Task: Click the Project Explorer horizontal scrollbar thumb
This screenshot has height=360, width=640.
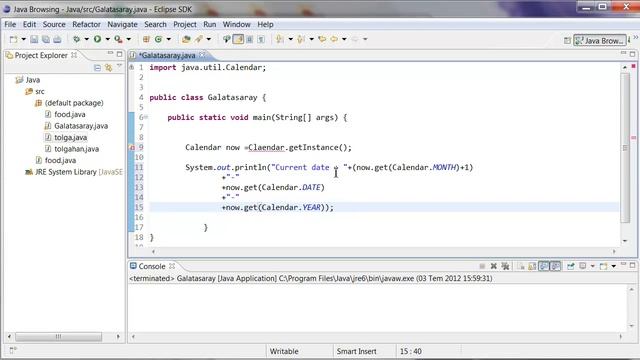Action: pos(58,337)
